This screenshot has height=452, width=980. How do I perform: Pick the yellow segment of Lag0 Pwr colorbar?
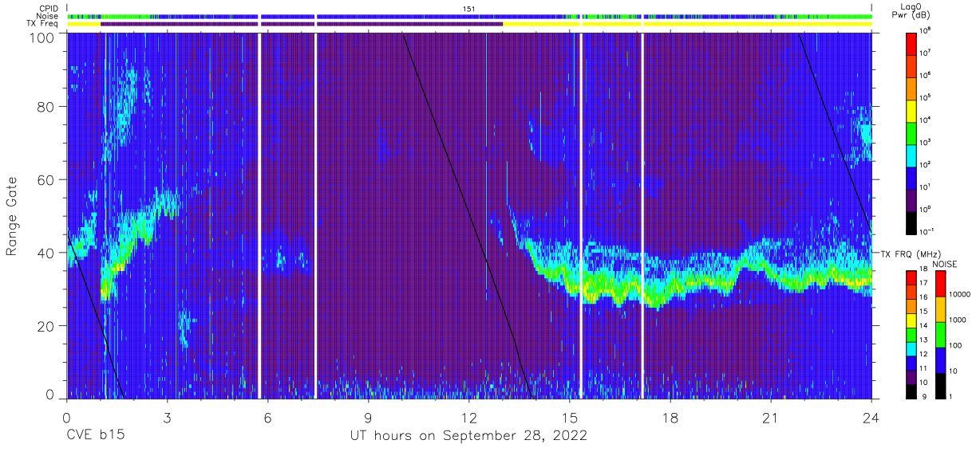(911, 110)
